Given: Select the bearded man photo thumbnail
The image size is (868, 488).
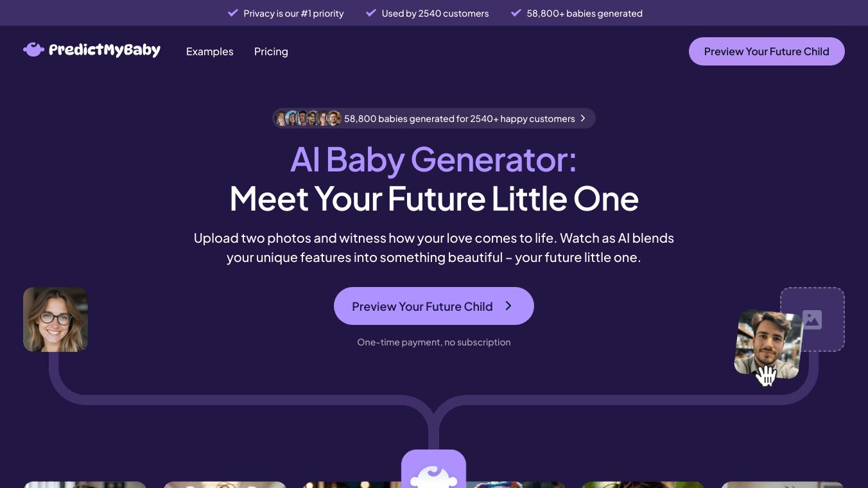Looking at the screenshot, I should click(768, 345).
